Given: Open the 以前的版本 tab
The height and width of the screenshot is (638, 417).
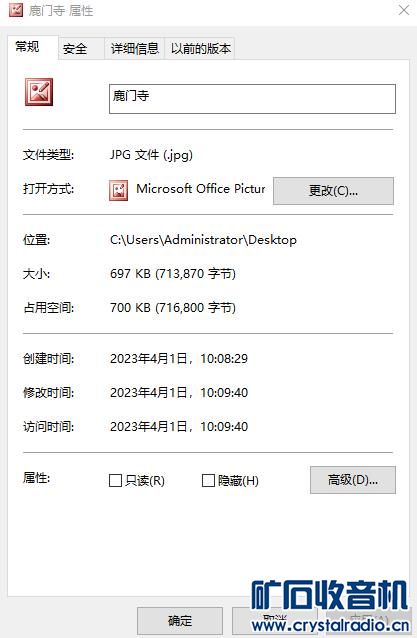Looking at the screenshot, I should (x=200, y=49).
